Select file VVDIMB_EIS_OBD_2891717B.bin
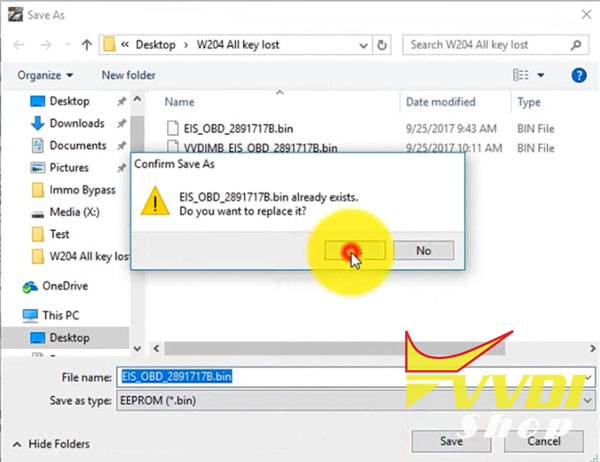Screen dimensions: 600x462 click(x=260, y=148)
